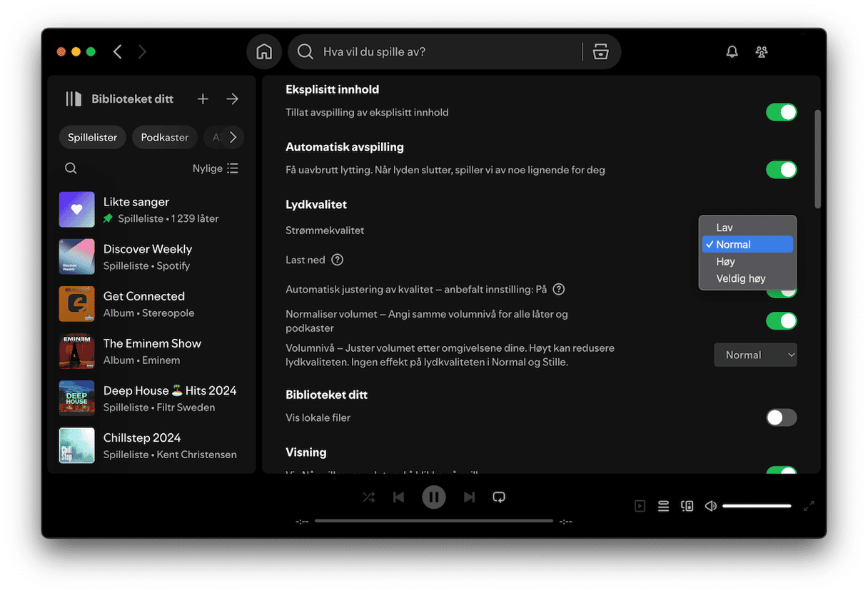The image size is (868, 593).
Task: Open the Nylige sort options
Action: pos(216,168)
